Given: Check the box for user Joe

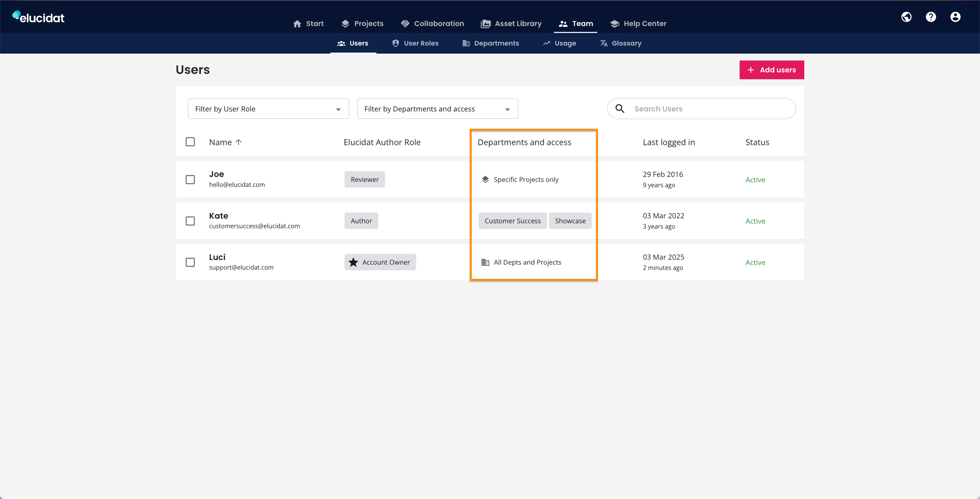Looking at the screenshot, I should (x=190, y=180).
